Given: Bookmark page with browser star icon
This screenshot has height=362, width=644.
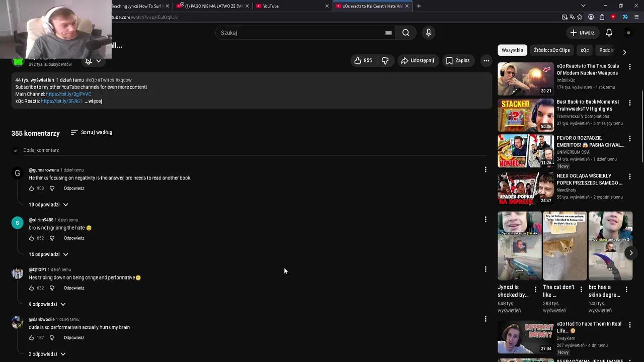Looking at the screenshot, I should (x=580, y=17).
